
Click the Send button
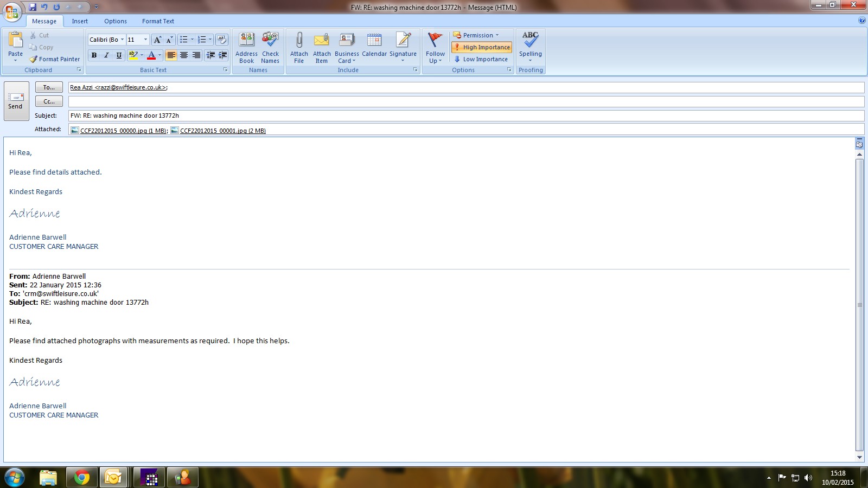point(16,101)
